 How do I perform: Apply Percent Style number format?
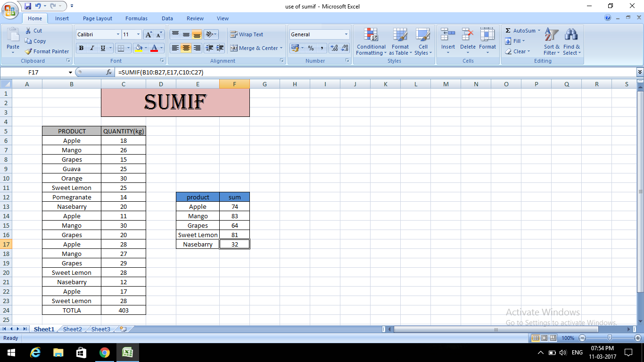[x=311, y=48]
